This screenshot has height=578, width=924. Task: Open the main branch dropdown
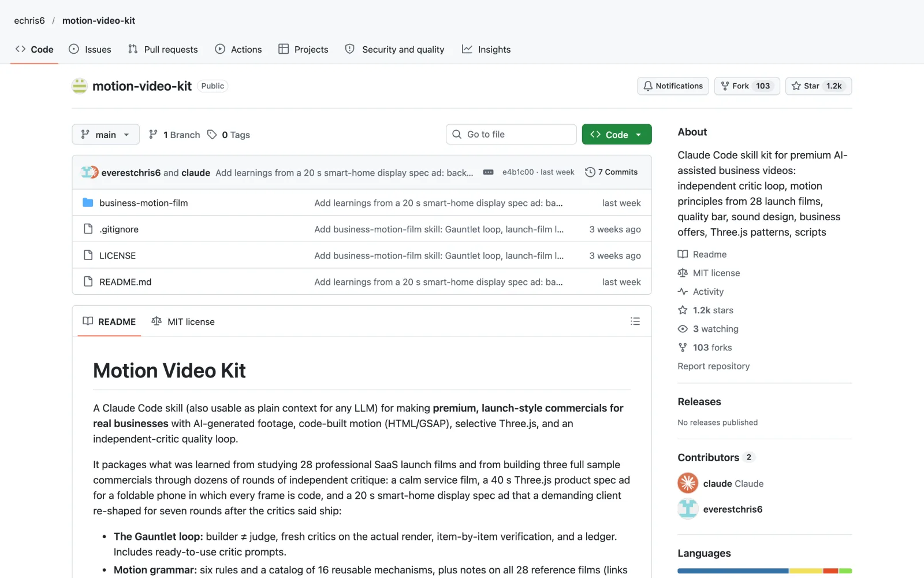(106, 135)
